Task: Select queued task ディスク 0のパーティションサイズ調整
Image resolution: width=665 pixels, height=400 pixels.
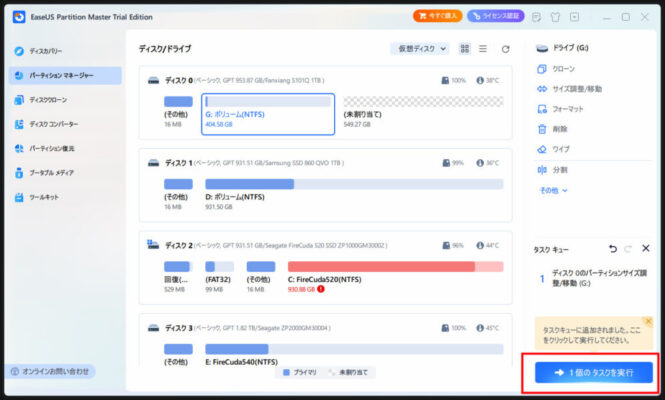Action: click(593, 278)
